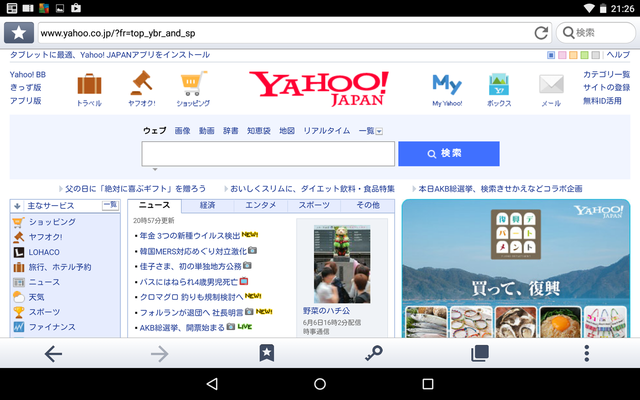Open the sidebar ヤフオク! service
The image size is (640, 400).
38,237
